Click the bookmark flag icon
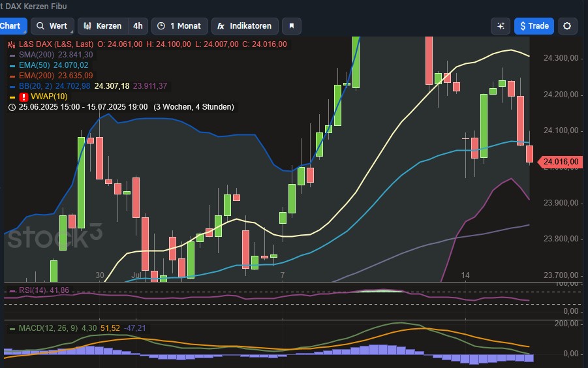This screenshot has height=368, width=588. pos(291,26)
